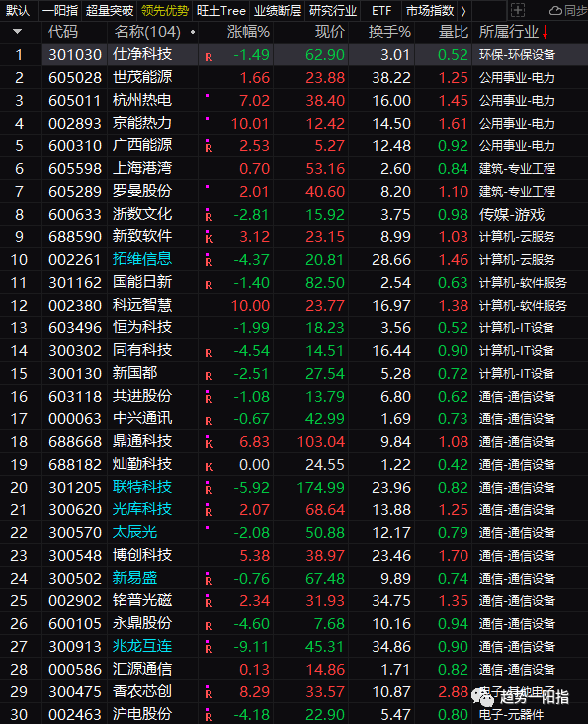
Task: Click the R icon beside 同有科技
Action: pos(209,353)
